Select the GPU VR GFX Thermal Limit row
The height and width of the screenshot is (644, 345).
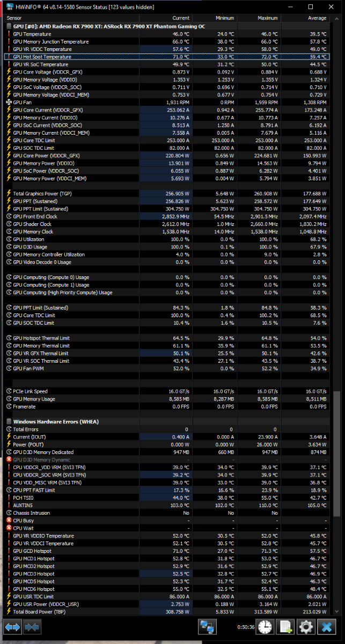coord(168,353)
